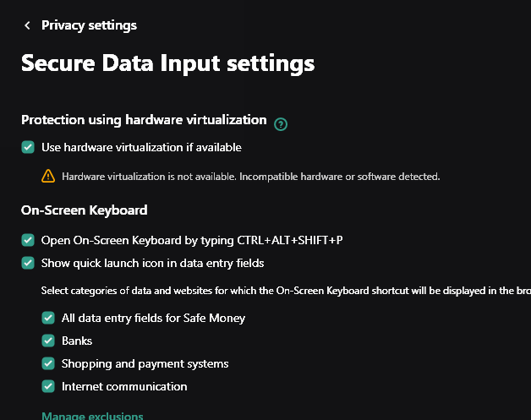Click the On-Screen Keyboard section heading

tap(84, 210)
